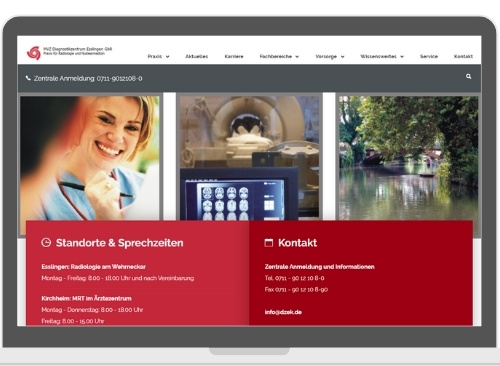Click the Zentrale Anmeldung phone number
Viewport: 500px width, 366px height.
[x=119, y=78]
